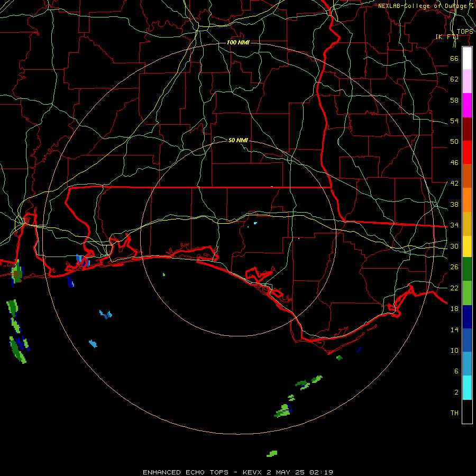Click the cyan 6 kft legend swatch
This screenshot has width=476, height=476.
click(x=467, y=388)
